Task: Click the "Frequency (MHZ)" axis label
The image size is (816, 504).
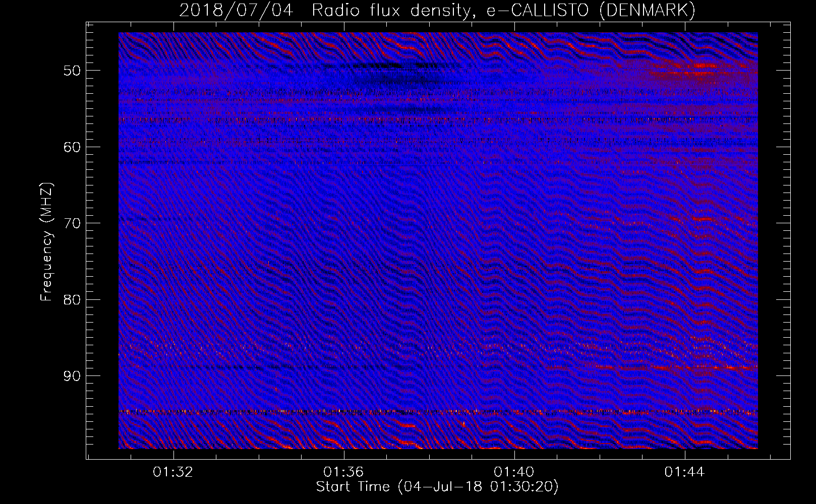Action: [x=46, y=242]
